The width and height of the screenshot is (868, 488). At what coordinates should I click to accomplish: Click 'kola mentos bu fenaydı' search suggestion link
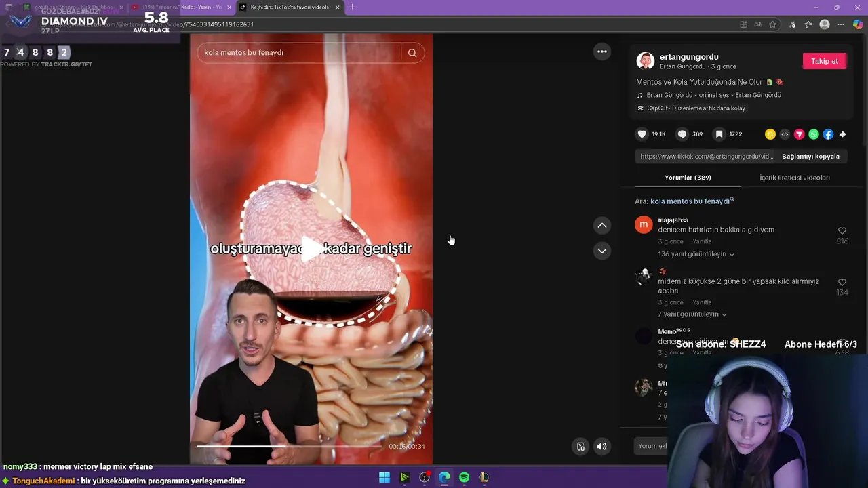point(692,201)
